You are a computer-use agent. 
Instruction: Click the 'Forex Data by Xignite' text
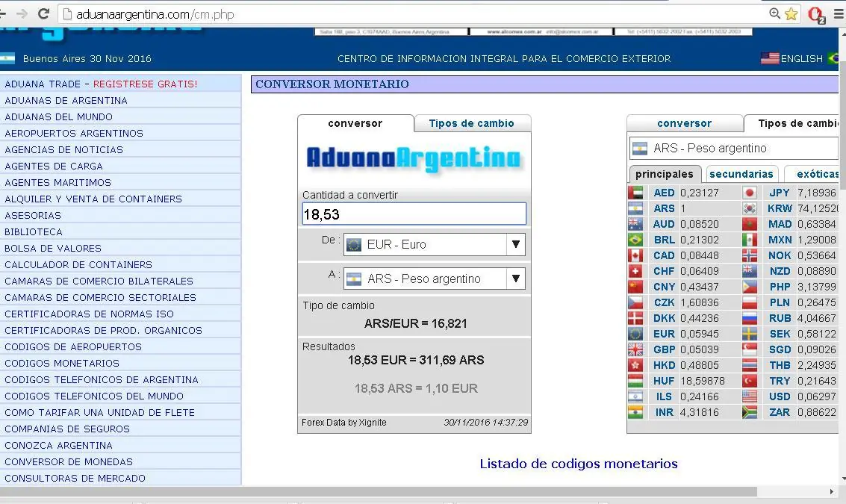[x=343, y=423]
